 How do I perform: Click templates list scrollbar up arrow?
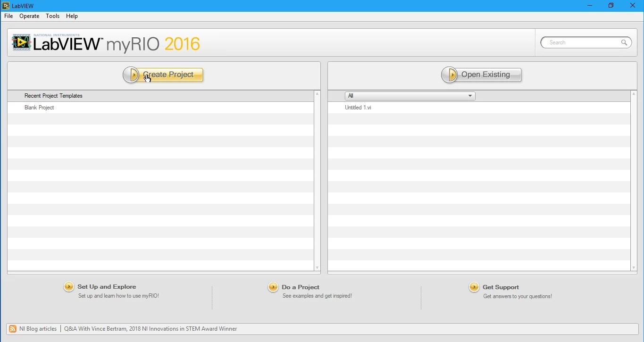317,93
